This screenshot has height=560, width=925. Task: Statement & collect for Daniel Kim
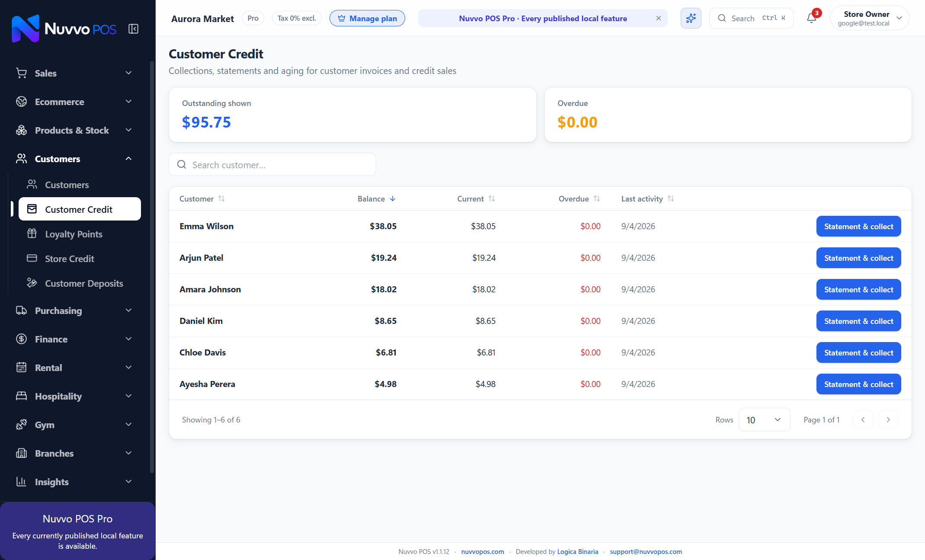[858, 321]
